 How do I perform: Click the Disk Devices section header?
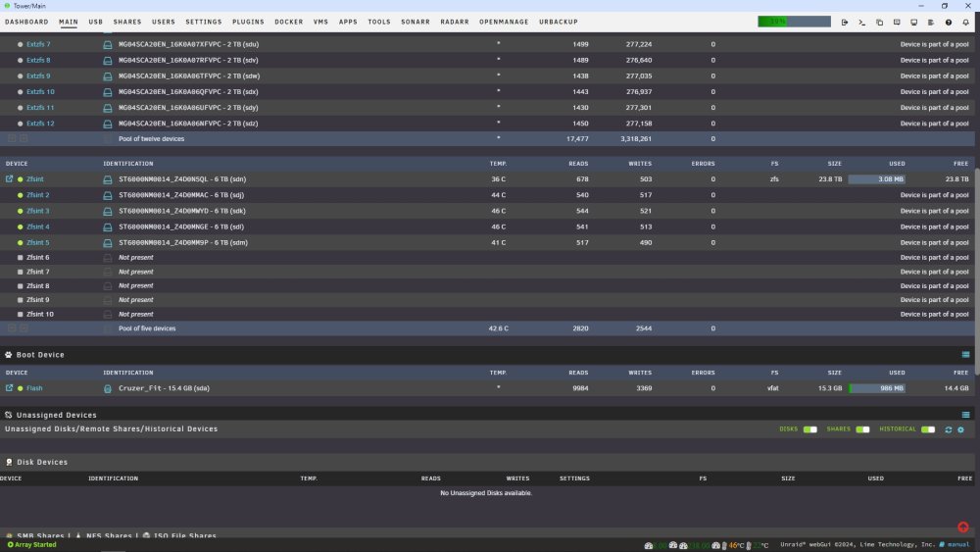click(x=42, y=462)
